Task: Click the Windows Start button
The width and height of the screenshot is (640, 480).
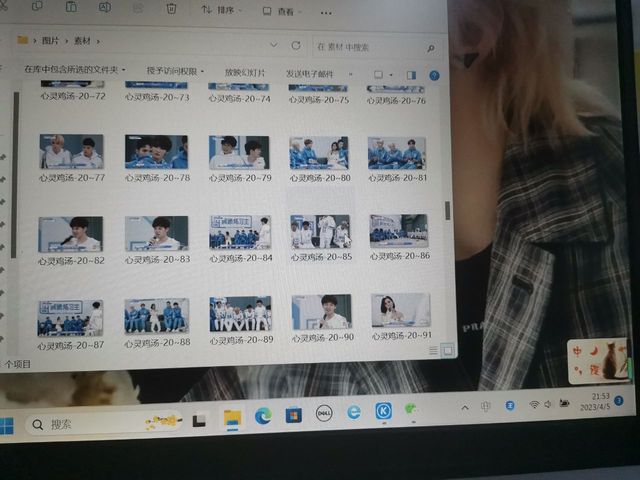Action: click(7, 426)
